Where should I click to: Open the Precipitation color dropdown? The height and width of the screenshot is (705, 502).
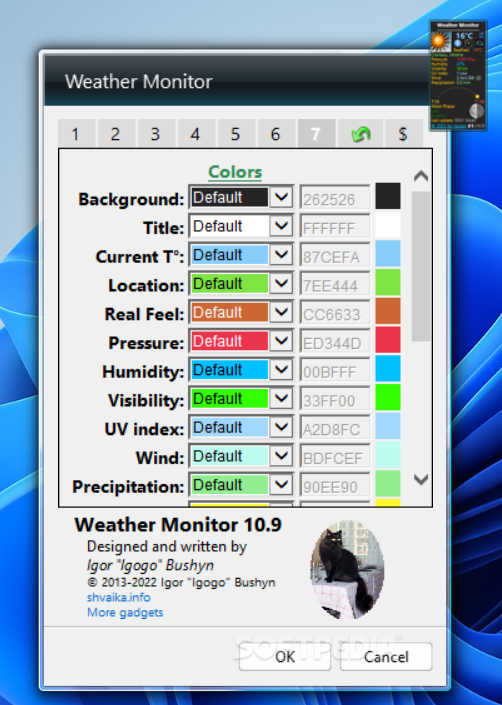tap(241, 485)
